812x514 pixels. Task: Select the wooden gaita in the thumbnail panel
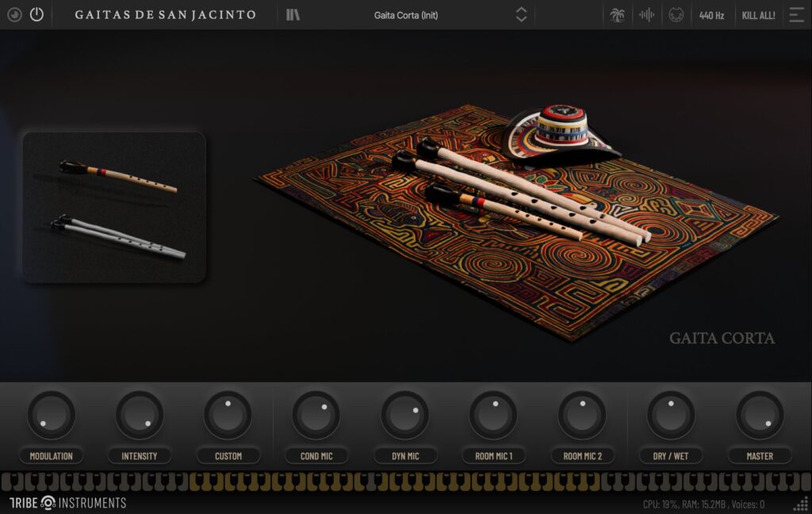pyautogui.click(x=118, y=176)
